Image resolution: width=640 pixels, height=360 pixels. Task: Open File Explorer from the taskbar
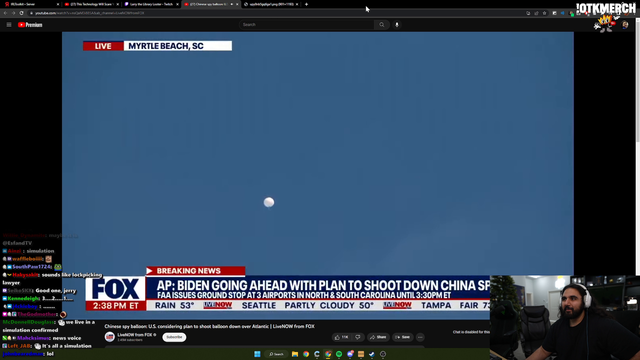point(295,354)
